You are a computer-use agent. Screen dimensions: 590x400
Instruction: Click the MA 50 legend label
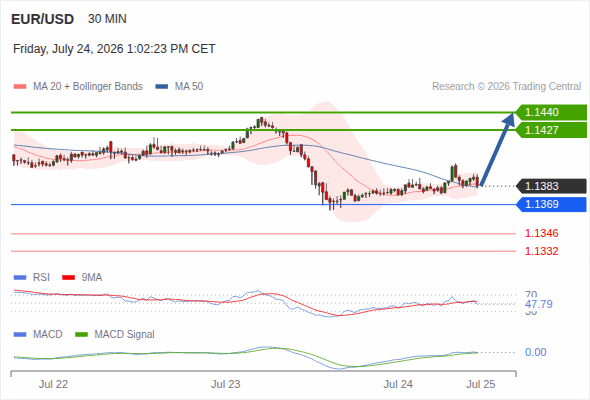[x=189, y=87]
